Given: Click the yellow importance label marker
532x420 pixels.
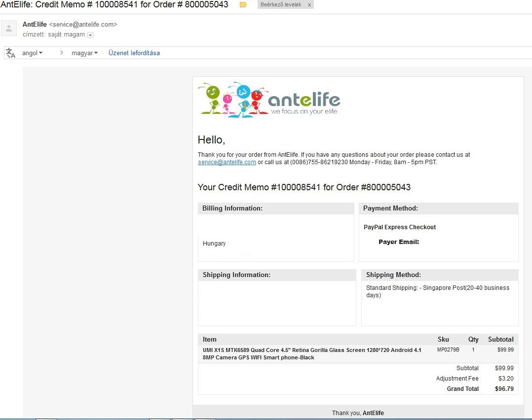Looking at the screenshot, I should tap(243, 5).
